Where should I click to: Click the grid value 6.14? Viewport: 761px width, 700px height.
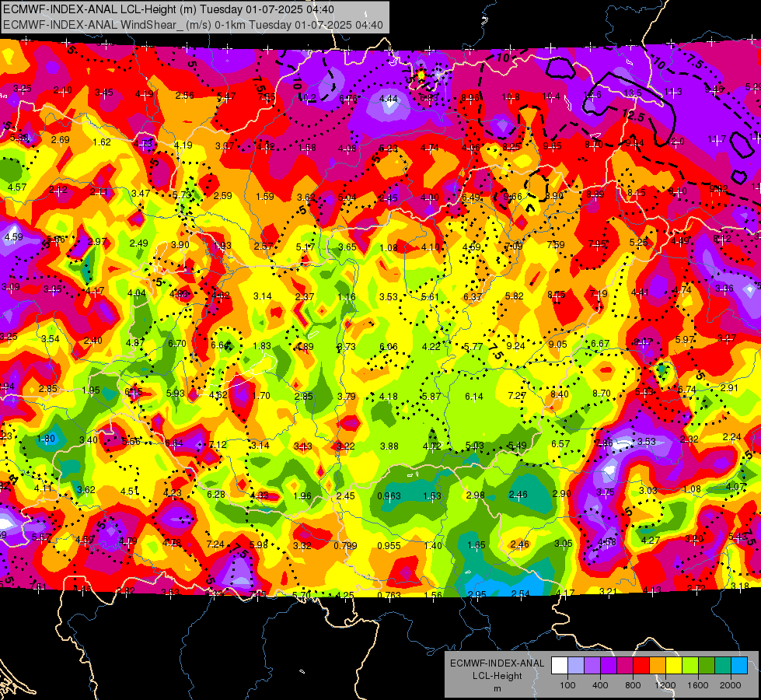coord(474,397)
